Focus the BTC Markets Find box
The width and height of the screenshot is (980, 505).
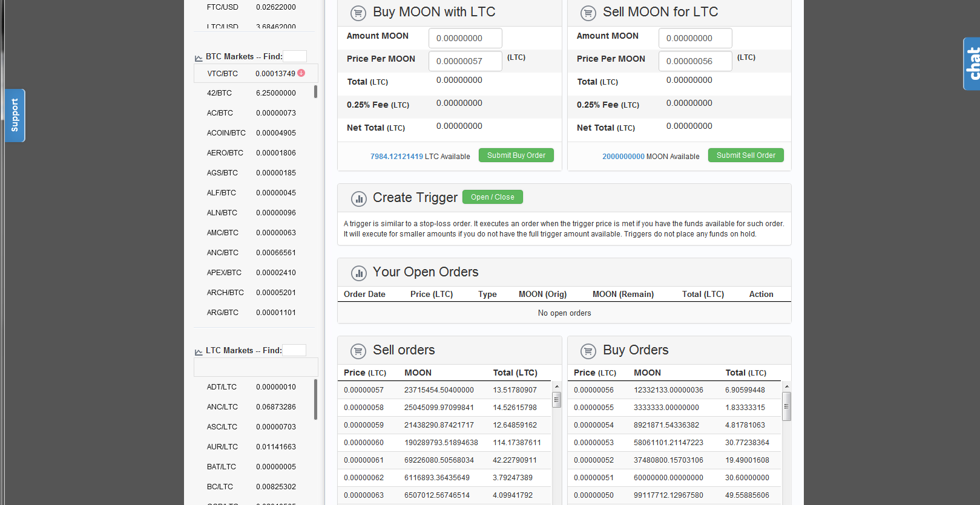click(295, 56)
